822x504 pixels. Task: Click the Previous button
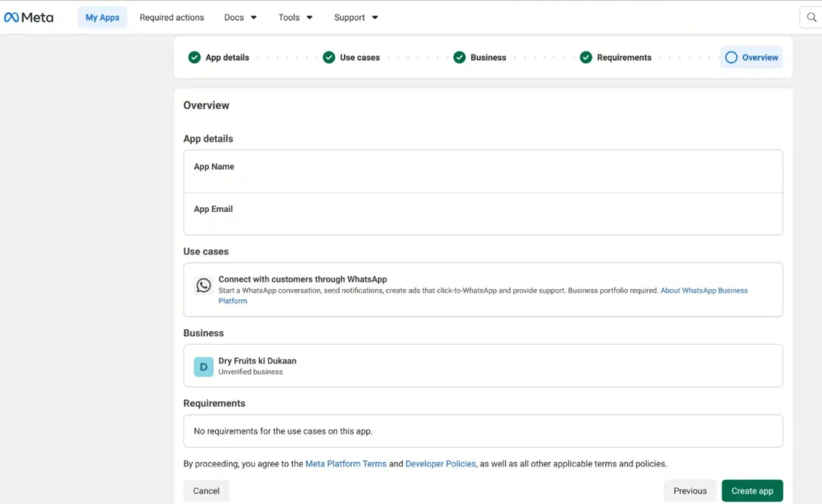(x=690, y=491)
